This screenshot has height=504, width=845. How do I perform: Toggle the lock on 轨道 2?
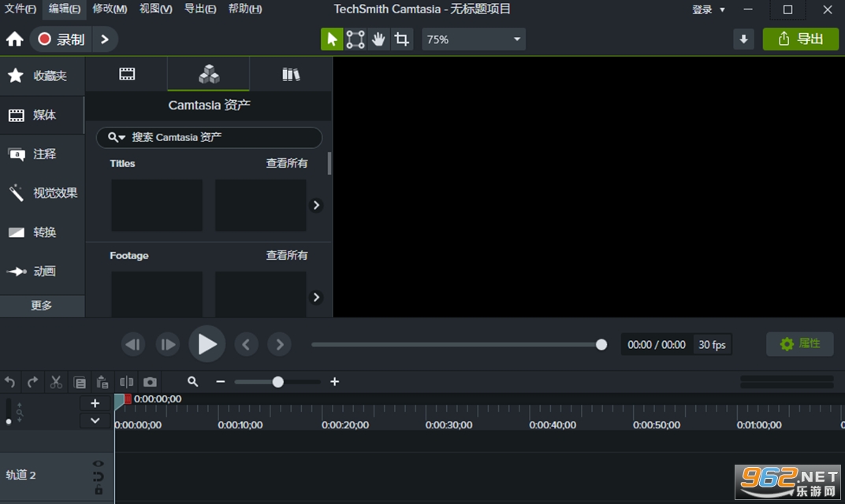tap(99, 490)
